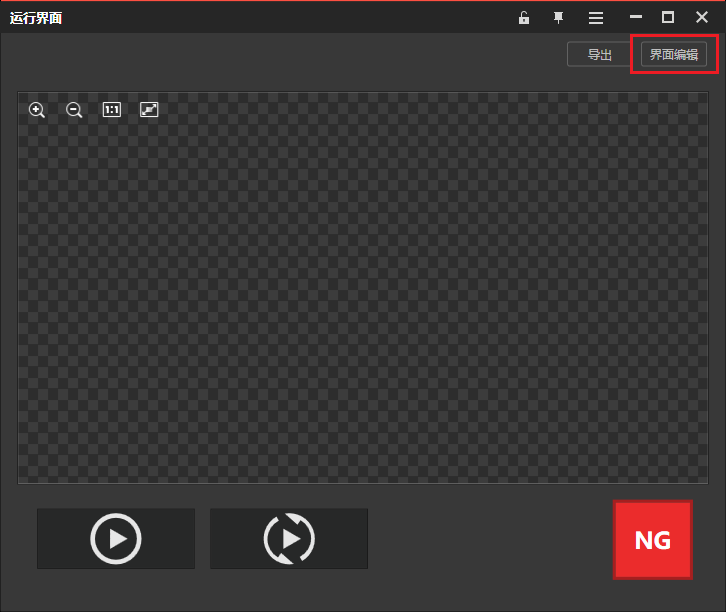Toggle the pin icon to keep window on top
The width and height of the screenshot is (726, 612).
click(559, 18)
